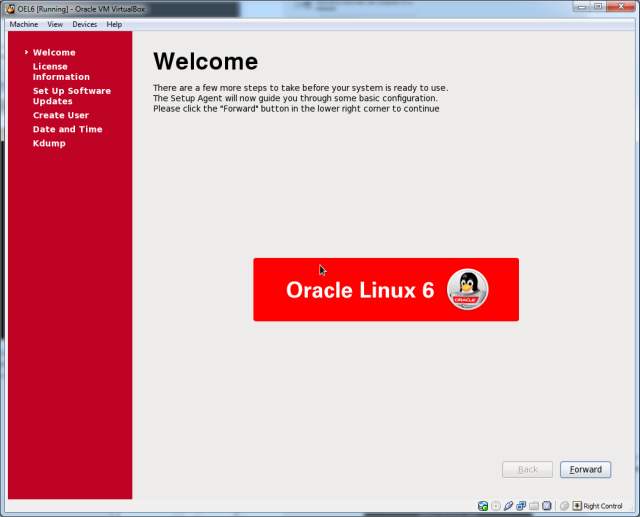The width and height of the screenshot is (640, 517).
Task: Click the disabled Back button
Action: (x=528, y=470)
